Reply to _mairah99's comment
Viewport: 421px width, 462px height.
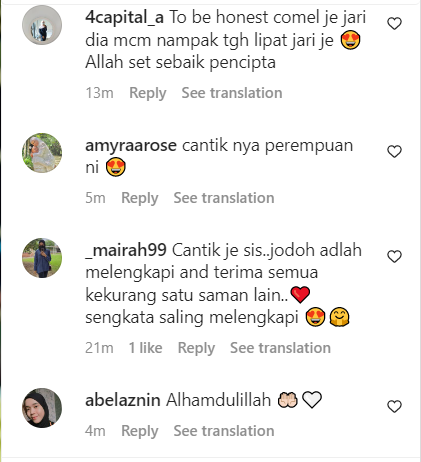196,348
